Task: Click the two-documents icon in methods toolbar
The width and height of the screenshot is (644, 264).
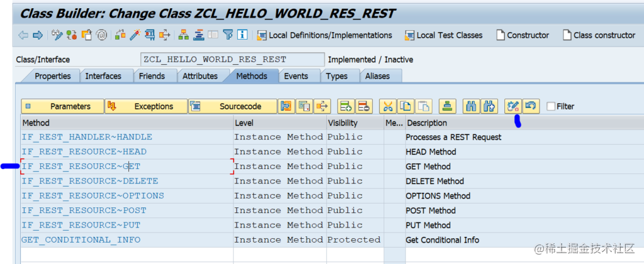Action: pos(304,106)
